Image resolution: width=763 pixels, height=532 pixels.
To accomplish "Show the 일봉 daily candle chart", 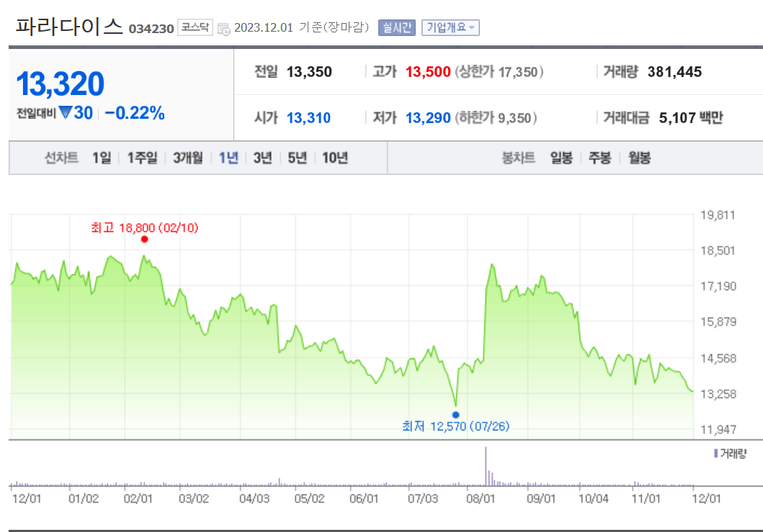I will (x=561, y=158).
